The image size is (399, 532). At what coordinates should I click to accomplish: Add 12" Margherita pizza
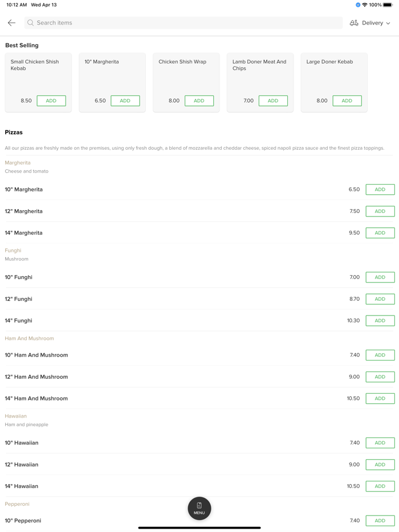380,211
